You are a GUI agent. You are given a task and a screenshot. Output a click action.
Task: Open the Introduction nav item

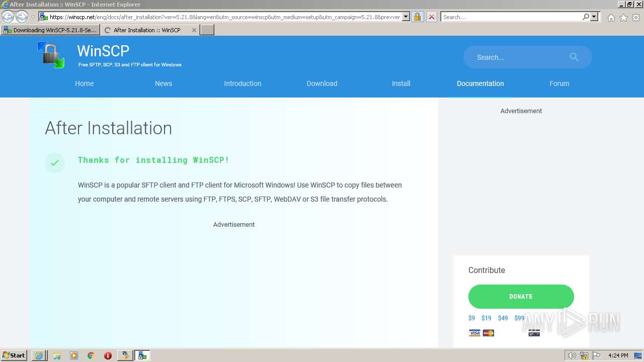(x=243, y=83)
